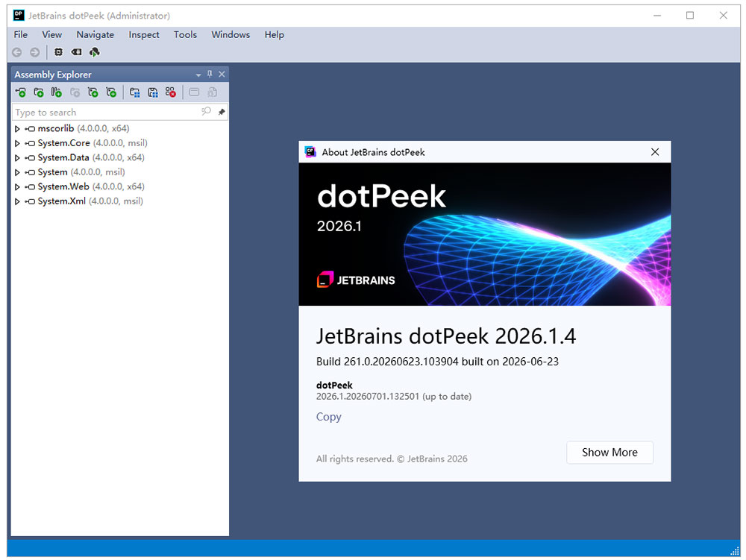Close the Assembly Explorer panel

(222, 74)
